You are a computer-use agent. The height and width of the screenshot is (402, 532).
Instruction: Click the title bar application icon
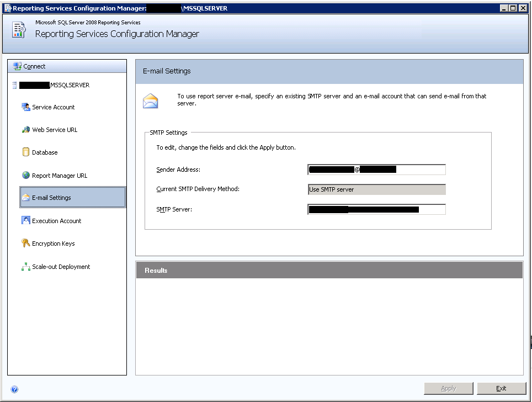[8, 8]
